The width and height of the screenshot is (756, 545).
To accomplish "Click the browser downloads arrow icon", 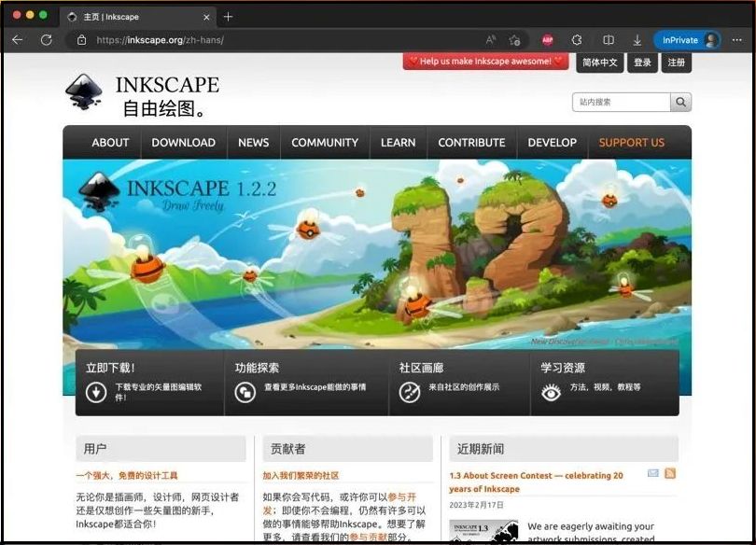I will tap(636, 40).
